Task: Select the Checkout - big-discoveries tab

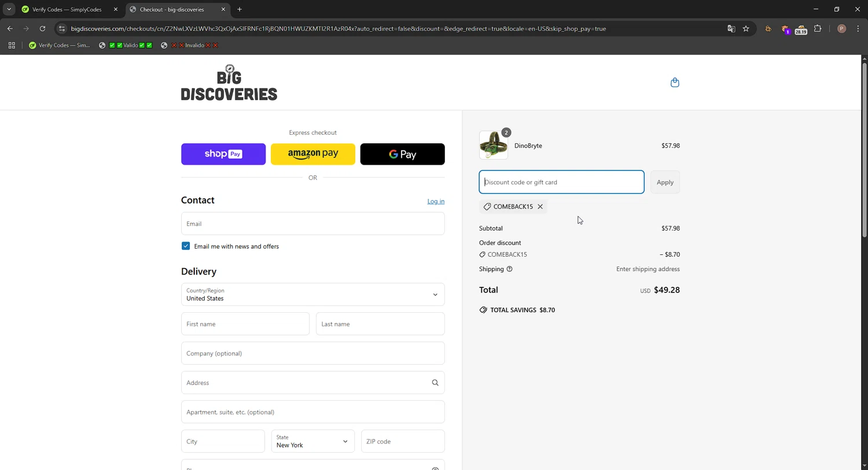Action: tap(176, 9)
